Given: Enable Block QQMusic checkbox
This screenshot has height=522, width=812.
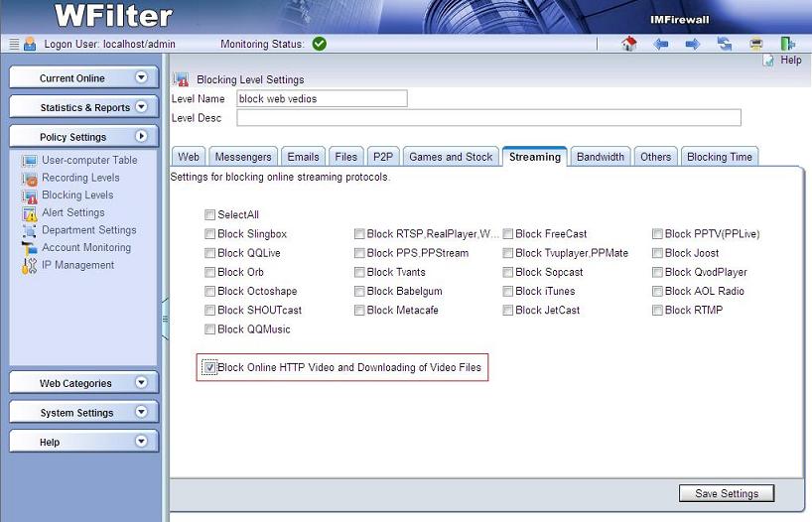Looking at the screenshot, I should pos(209,328).
